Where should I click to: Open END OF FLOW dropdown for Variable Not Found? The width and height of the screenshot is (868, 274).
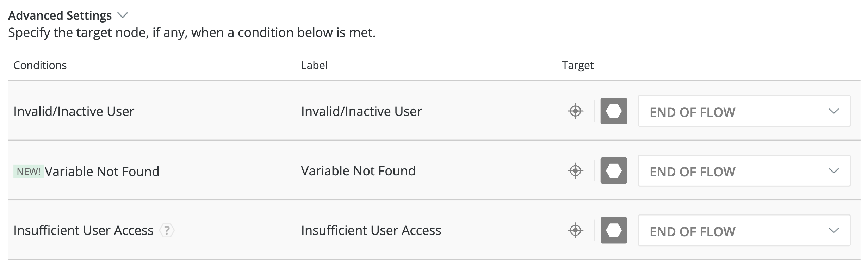pyautogui.click(x=744, y=171)
